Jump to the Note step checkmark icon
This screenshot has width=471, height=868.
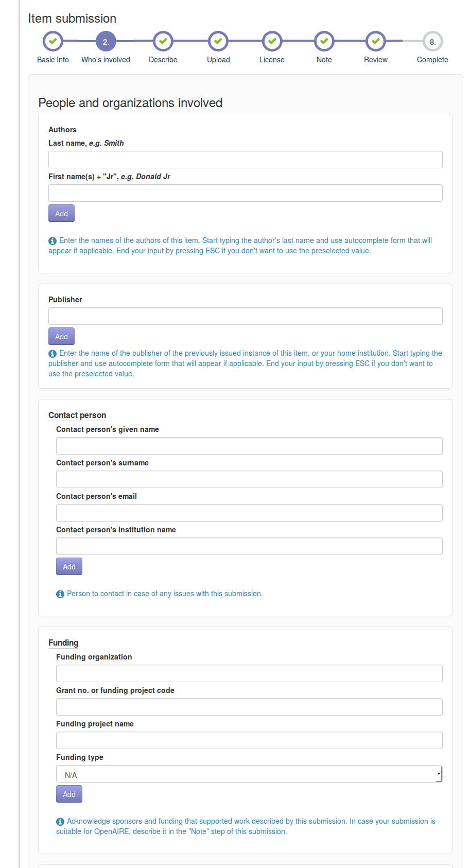324,41
